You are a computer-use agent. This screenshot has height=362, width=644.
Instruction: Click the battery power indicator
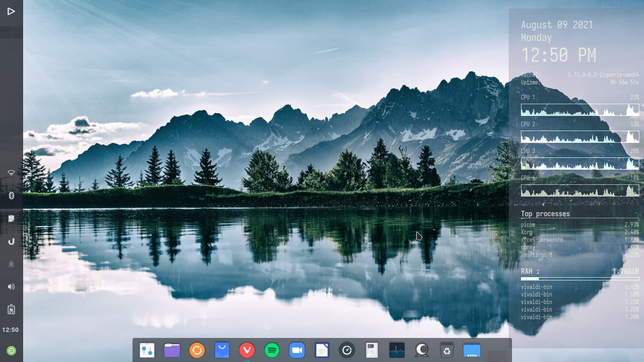[x=11, y=309]
